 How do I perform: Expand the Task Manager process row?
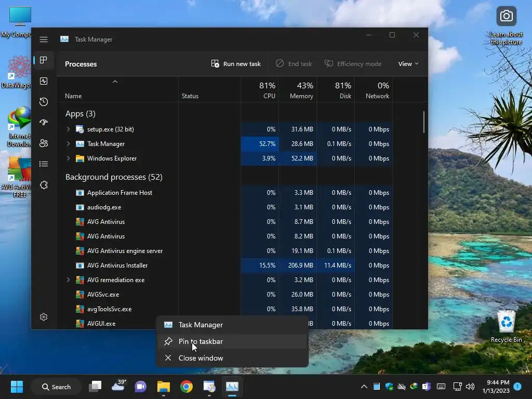click(x=68, y=144)
